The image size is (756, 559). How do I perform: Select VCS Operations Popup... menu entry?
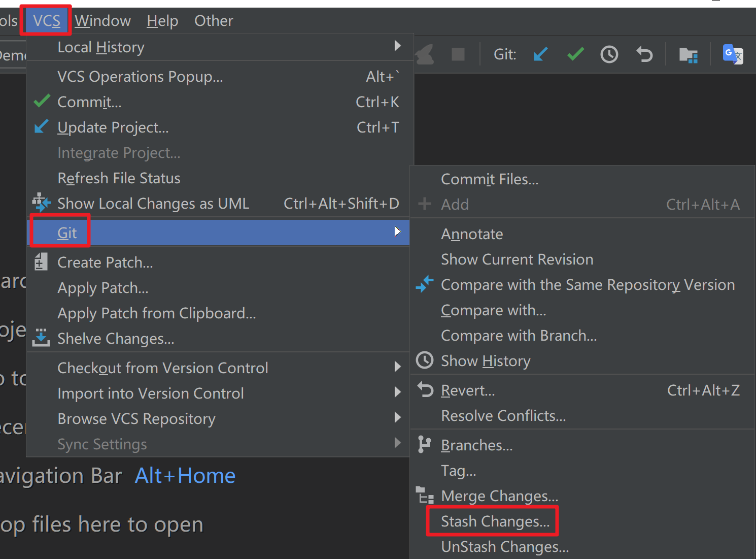coord(218,77)
